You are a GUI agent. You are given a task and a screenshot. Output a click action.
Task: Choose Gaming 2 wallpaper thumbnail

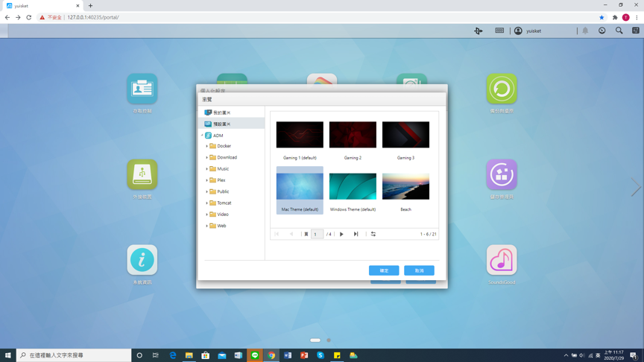pyautogui.click(x=353, y=135)
